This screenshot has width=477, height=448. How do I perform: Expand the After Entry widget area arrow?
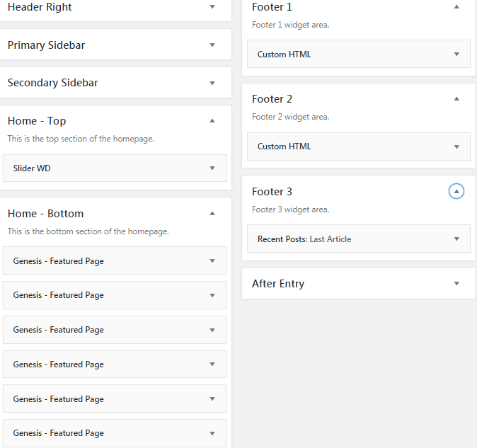[456, 284]
